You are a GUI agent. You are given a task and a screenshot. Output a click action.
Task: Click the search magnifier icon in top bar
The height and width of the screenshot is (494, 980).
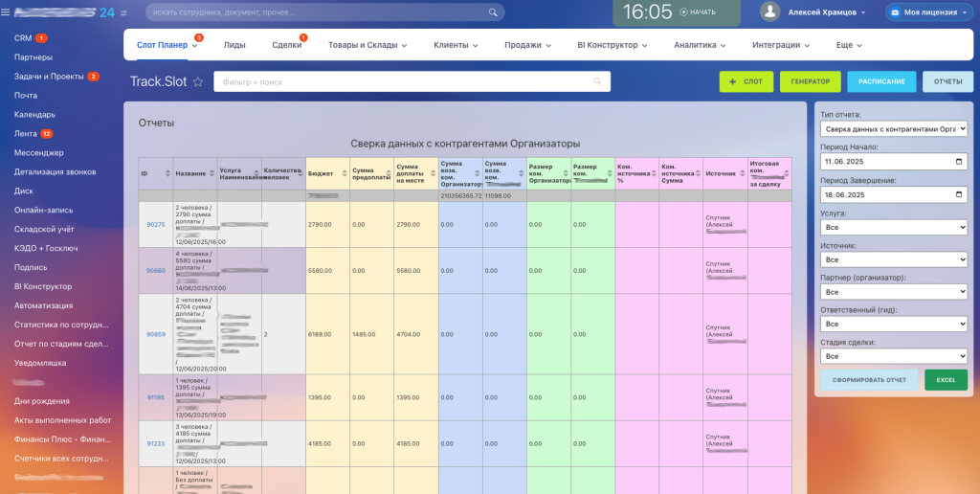(494, 12)
